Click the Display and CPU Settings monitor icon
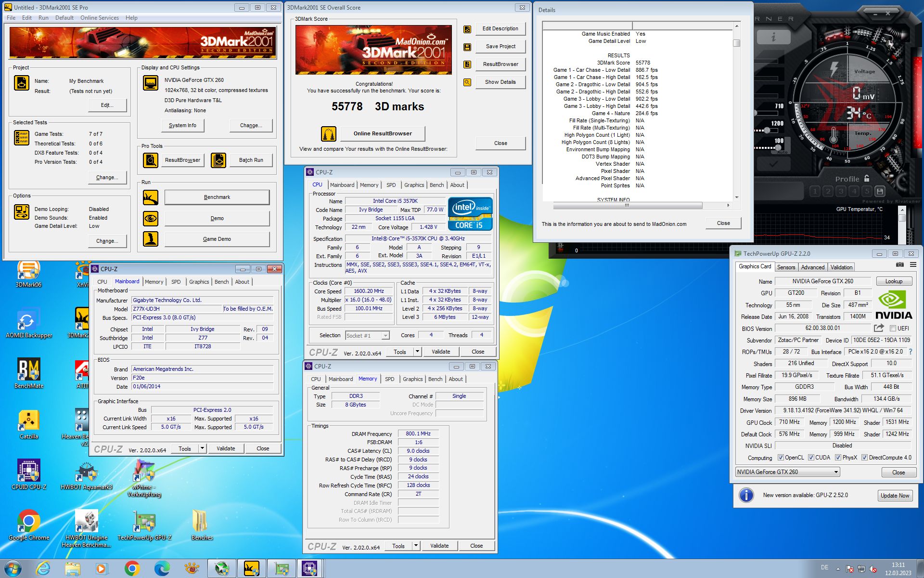 151,83
